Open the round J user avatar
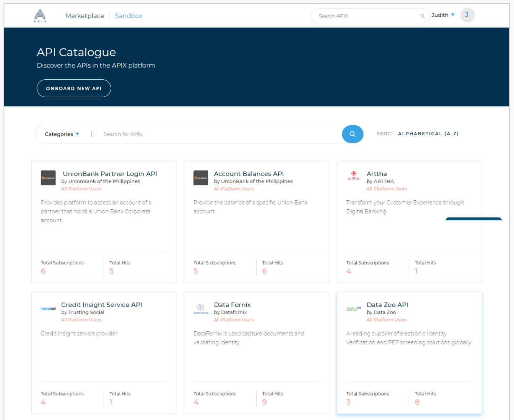The height and width of the screenshot is (420, 514). [x=467, y=15]
